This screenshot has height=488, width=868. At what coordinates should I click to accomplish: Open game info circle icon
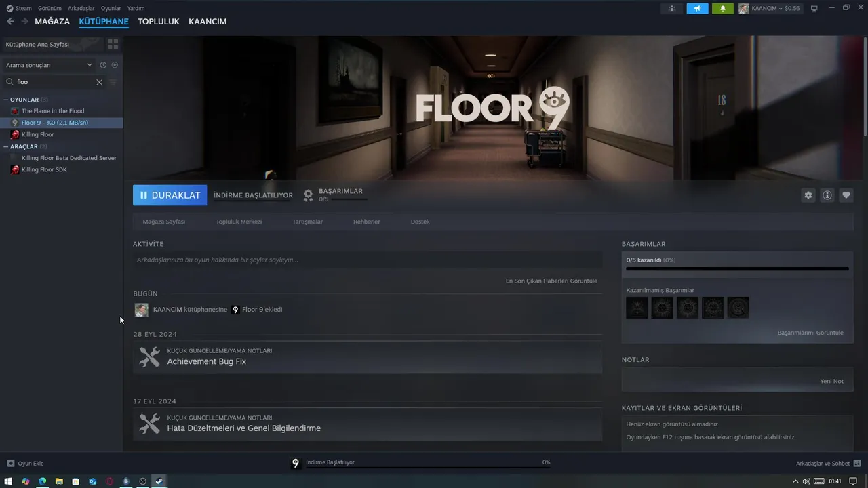point(827,195)
